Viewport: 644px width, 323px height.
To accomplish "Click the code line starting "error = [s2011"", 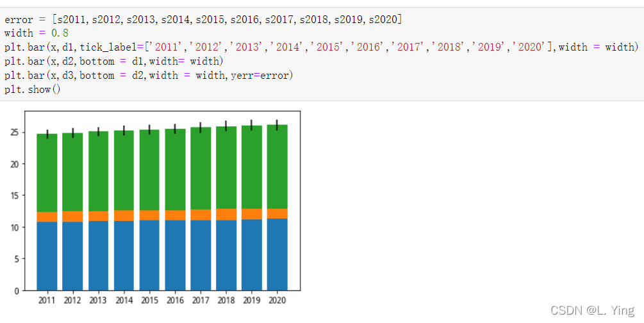I will tap(203, 19).
